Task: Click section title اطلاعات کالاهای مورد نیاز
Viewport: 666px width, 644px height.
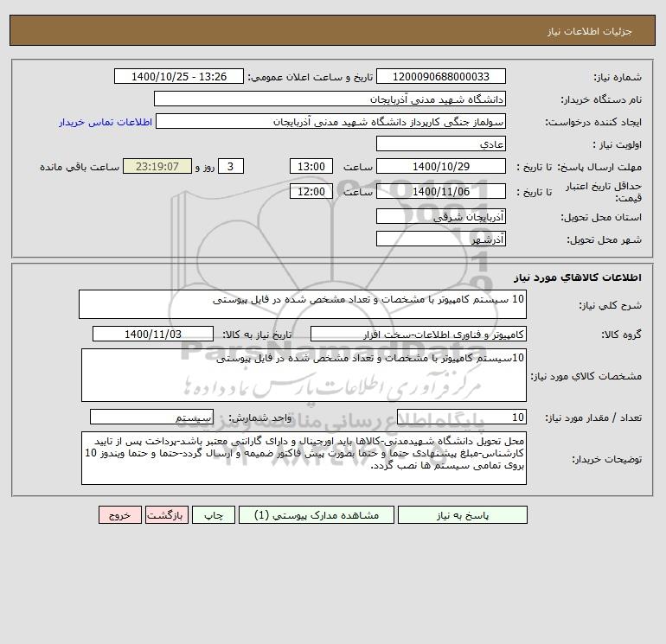Action: 578,277
